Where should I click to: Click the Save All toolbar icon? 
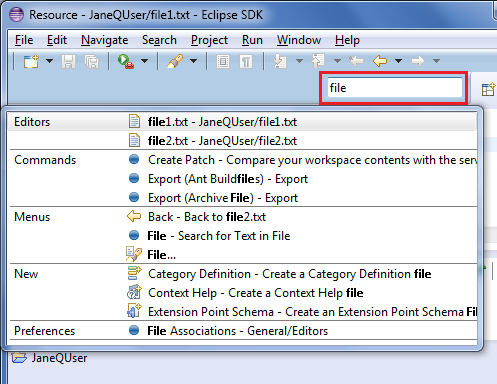tap(91, 62)
